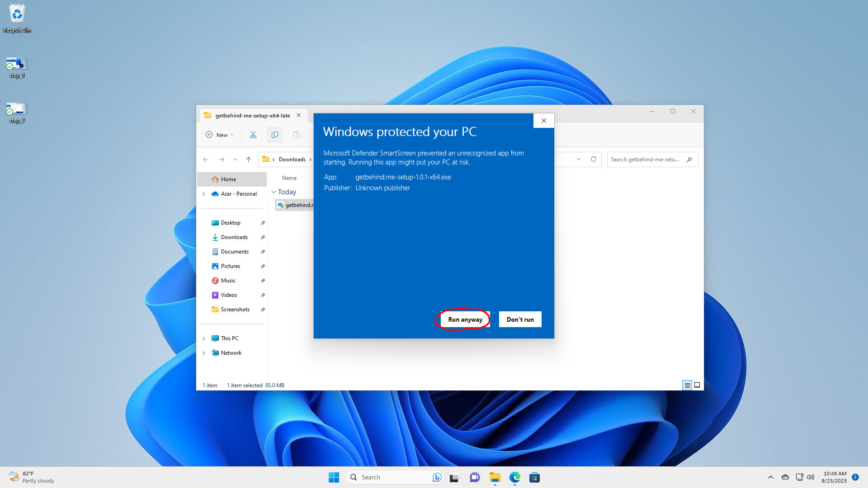Collapse the Today group
Screen dimensions: 868x488
[x=274, y=192]
